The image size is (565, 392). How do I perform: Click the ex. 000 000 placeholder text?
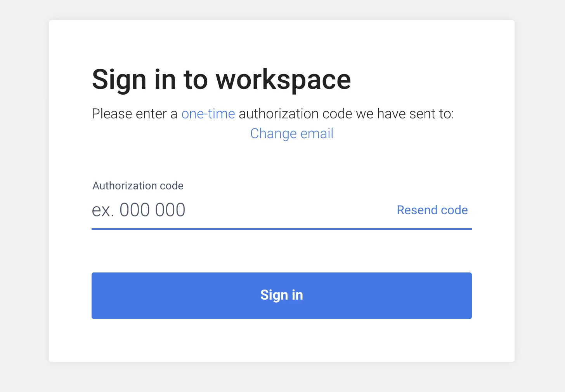coord(139,210)
